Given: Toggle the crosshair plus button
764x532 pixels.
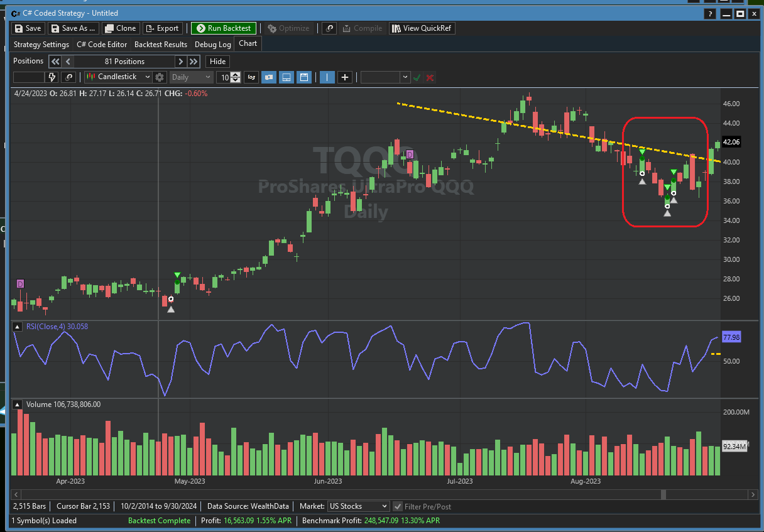Looking at the screenshot, I should point(345,77).
